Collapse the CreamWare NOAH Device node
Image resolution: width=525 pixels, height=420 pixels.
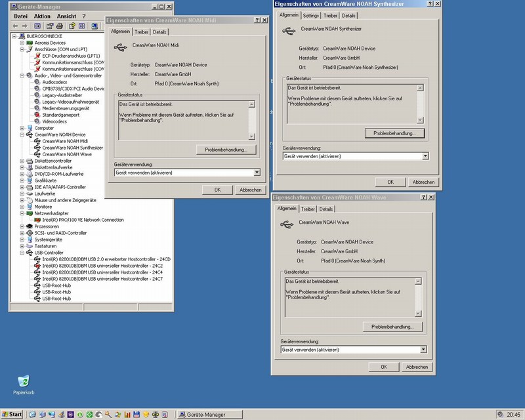pyautogui.click(x=22, y=135)
